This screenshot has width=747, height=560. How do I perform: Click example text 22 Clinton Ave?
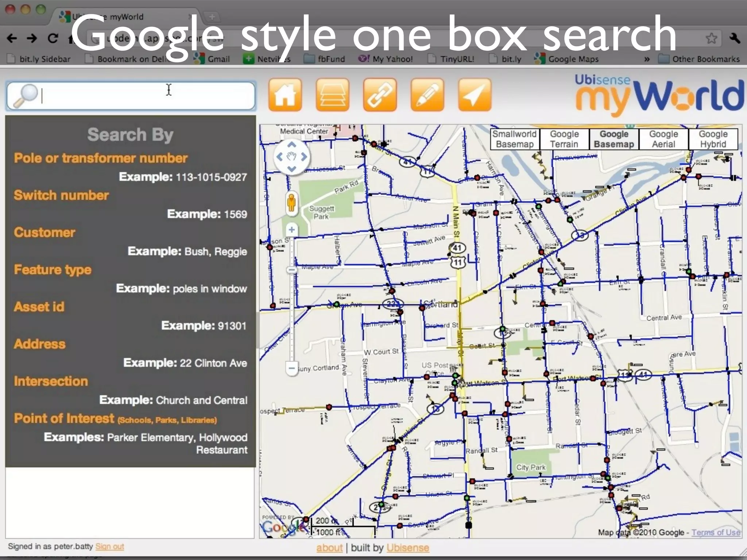[x=213, y=363]
